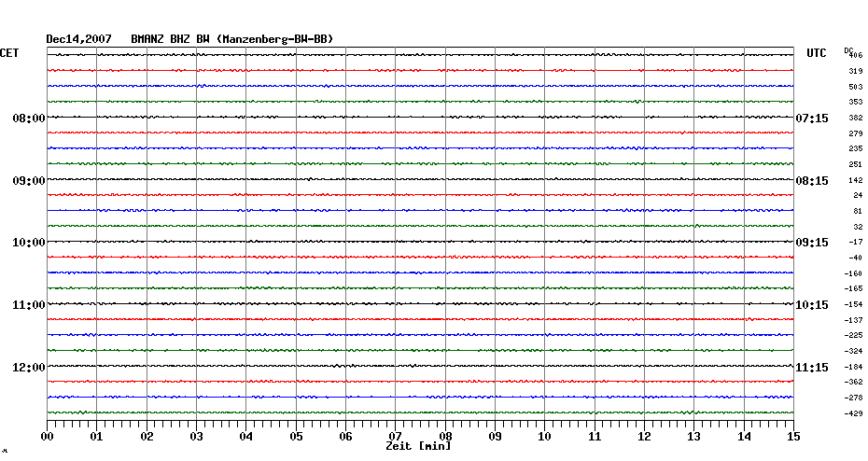The width and height of the screenshot is (868, 461).
Task: Click the 10 minute tick label
Action: (545, 437)
